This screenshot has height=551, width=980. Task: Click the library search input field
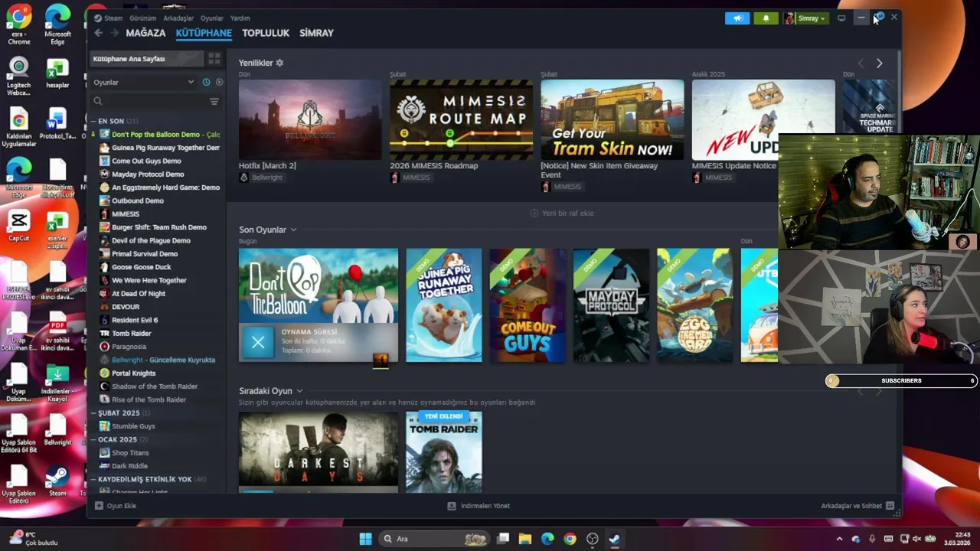point(155,101)
